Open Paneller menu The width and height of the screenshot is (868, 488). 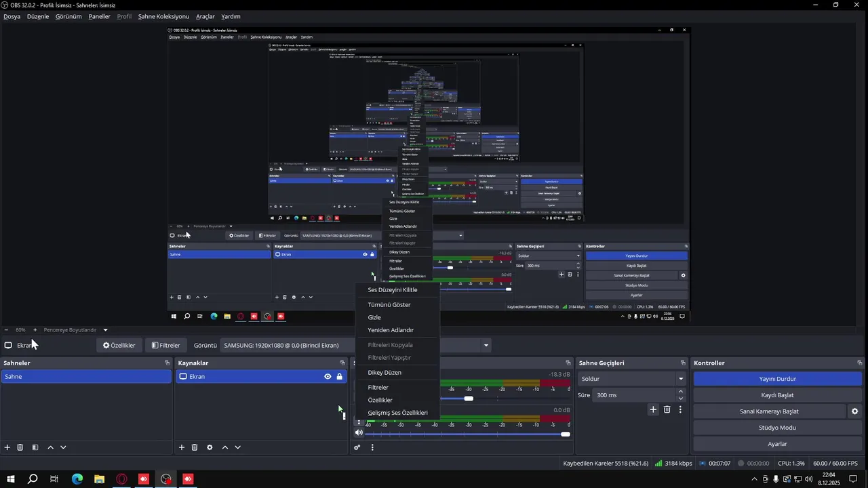(x=99, y=16)
